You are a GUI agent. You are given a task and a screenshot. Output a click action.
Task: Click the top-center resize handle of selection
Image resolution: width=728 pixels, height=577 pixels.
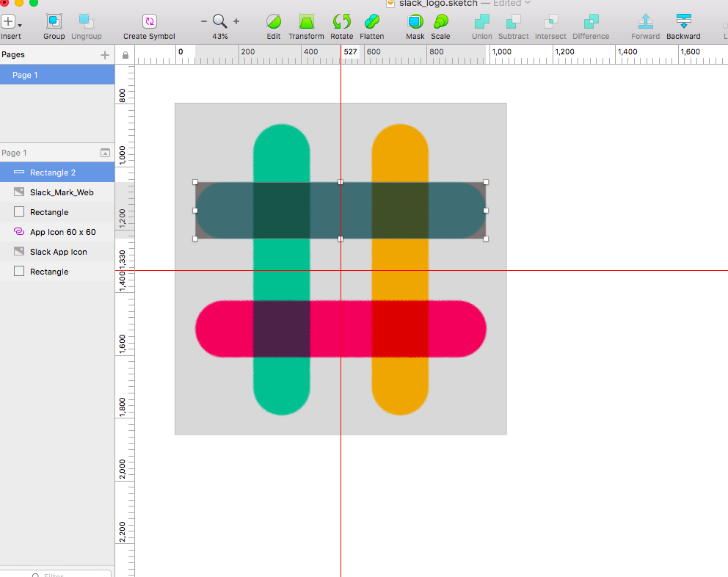[x=341, y=182]
